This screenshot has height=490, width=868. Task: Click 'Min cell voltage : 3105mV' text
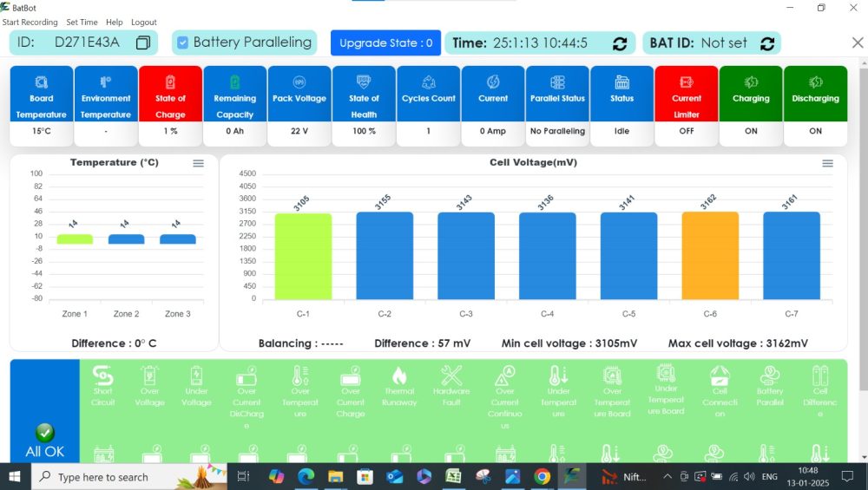pos(569,343)
